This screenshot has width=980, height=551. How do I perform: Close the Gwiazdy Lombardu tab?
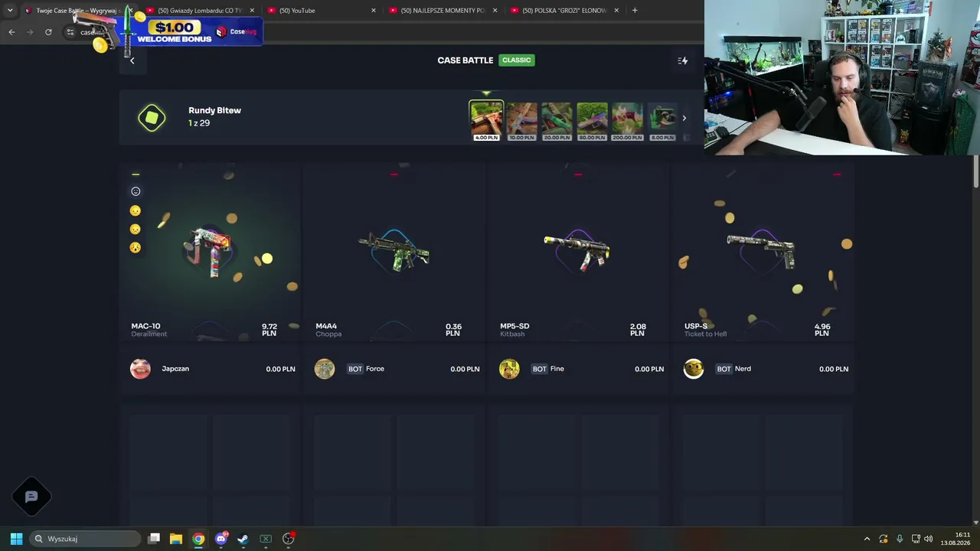[x=252, y=11]
